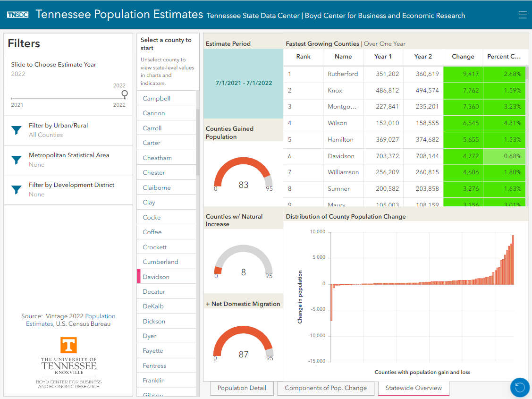Open the navigation hamburger menu
Viewport: 532px width, 399px height.
(523, 15)
